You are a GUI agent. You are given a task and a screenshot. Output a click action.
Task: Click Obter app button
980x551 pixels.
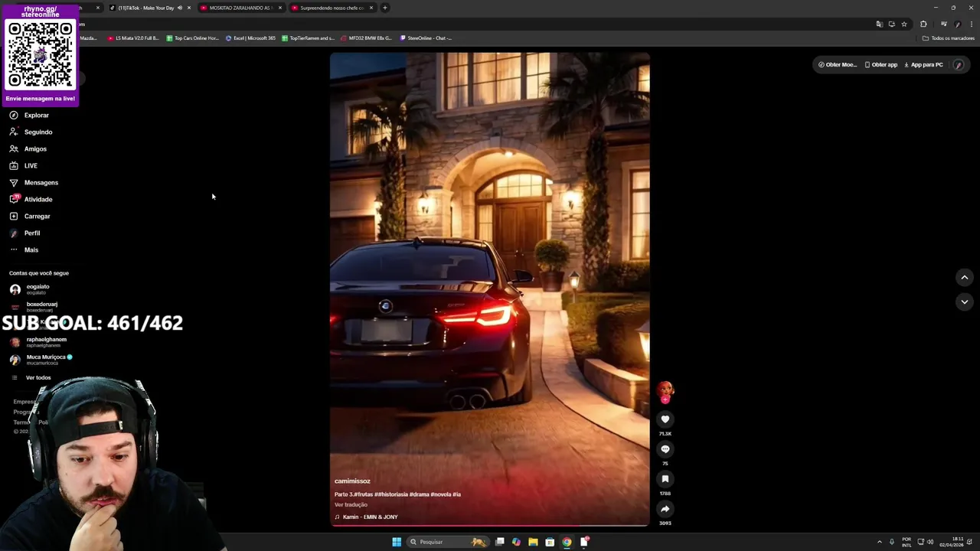tap(880, 64)
